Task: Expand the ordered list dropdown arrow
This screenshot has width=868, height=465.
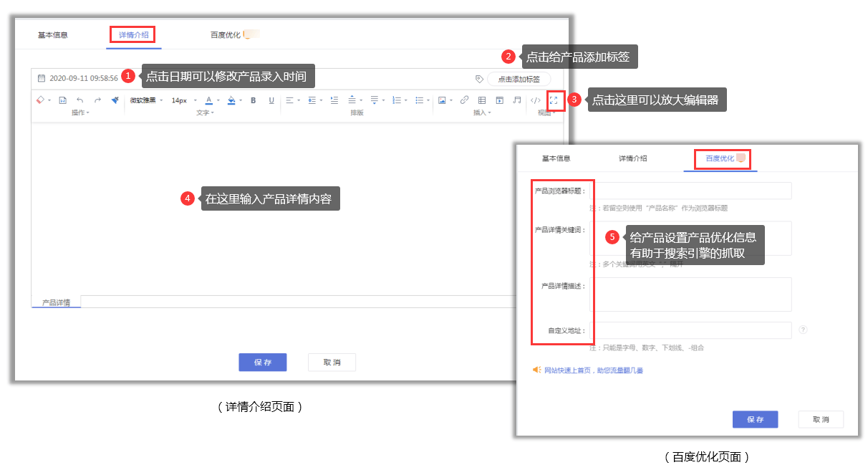Action: [407, 101]
